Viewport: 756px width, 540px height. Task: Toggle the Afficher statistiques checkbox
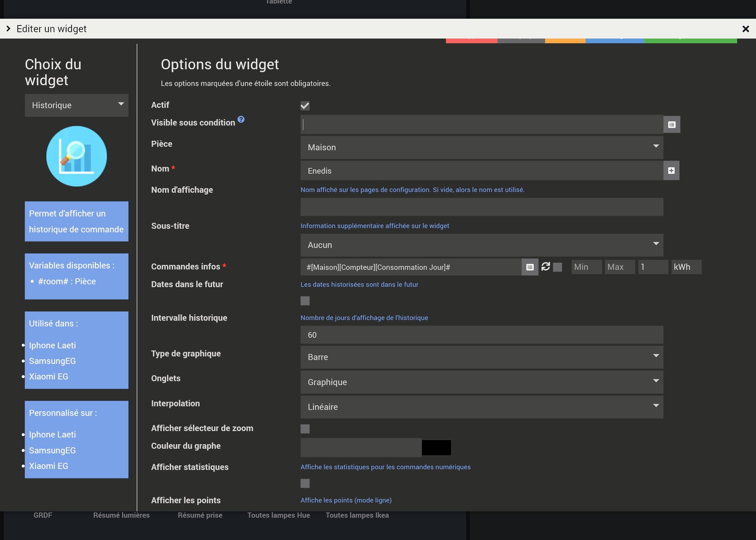[x=305, y=483]
